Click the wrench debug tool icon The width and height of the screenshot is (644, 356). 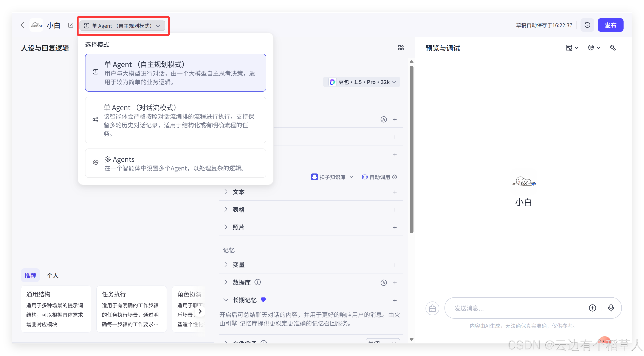(613, 48)
